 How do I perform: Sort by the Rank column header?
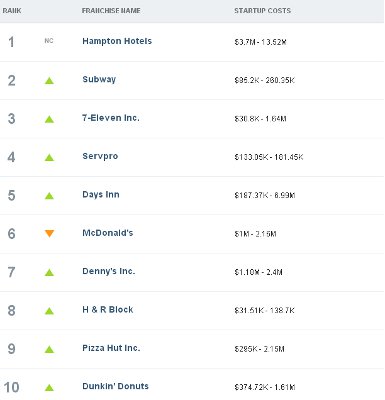12,11
